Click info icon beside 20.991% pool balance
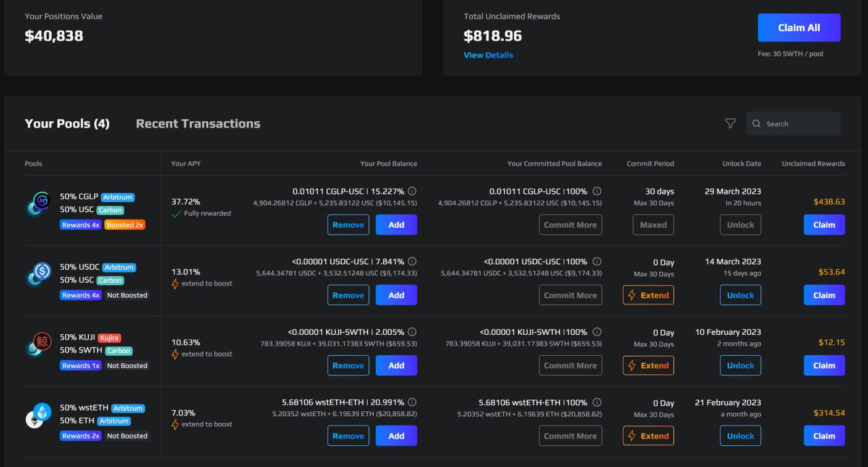 412,403
